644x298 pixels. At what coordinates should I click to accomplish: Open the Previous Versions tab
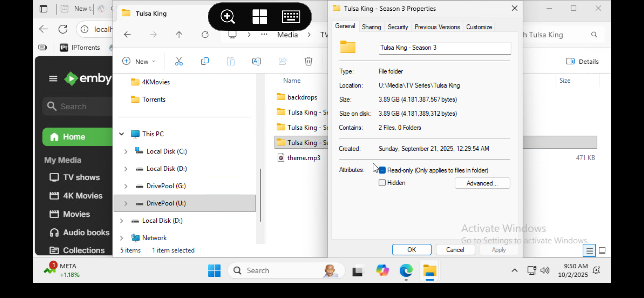click(437, 27)
